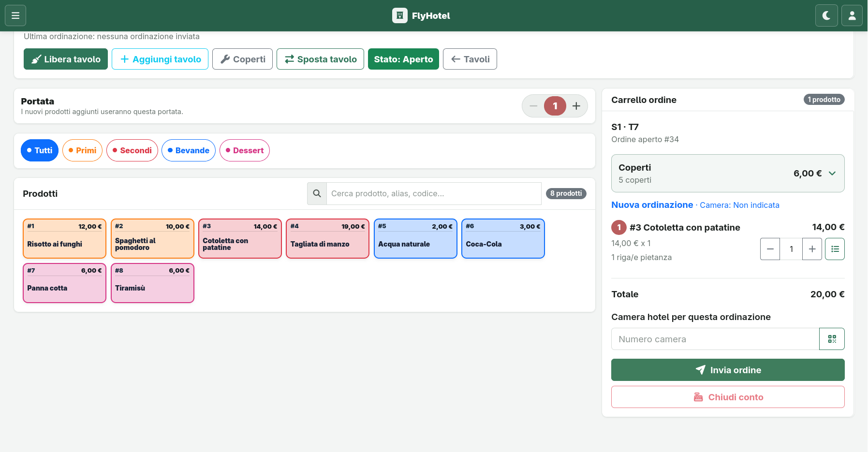The image size is (868, 452).
Task: Click the '1 prodotto' cart badge
Action: (x=824, y=100)
